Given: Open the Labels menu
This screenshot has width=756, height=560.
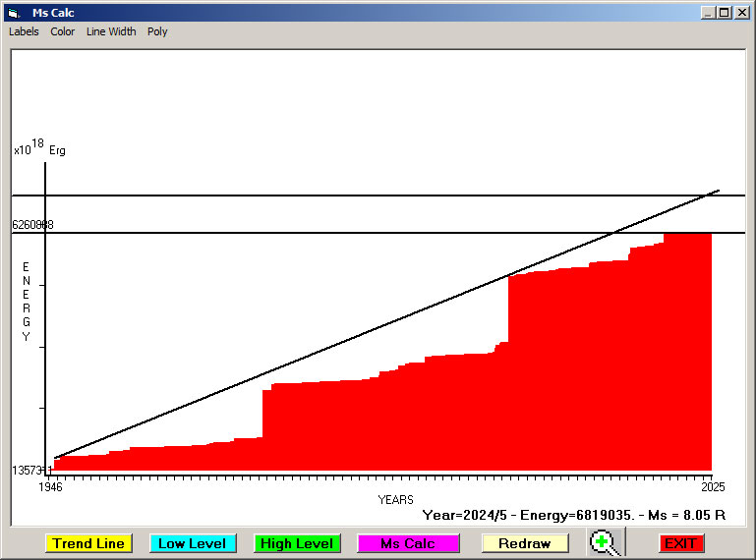Looking at the screenshot, I should [x=24, y=31].
